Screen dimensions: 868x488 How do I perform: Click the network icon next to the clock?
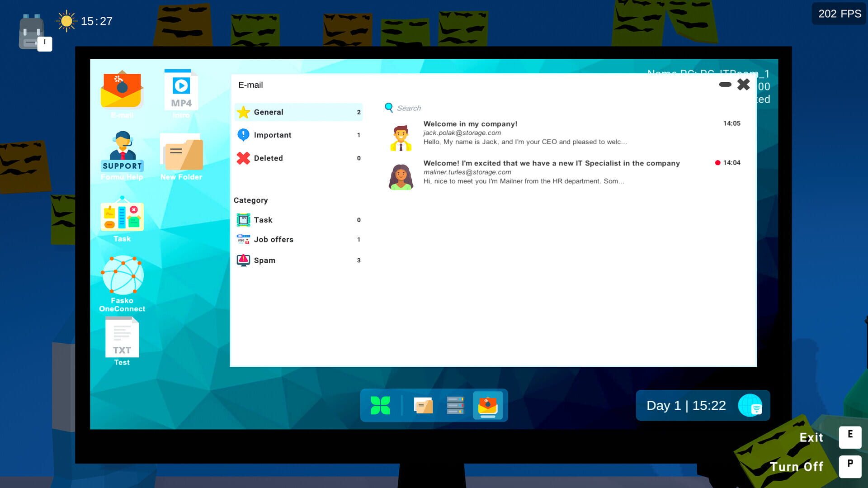750,405
